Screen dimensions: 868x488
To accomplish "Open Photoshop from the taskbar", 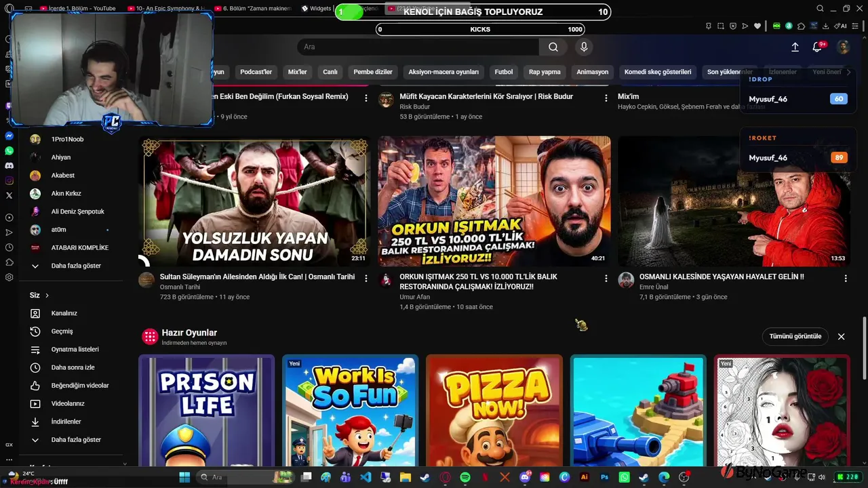I will [x=604, y=477].
